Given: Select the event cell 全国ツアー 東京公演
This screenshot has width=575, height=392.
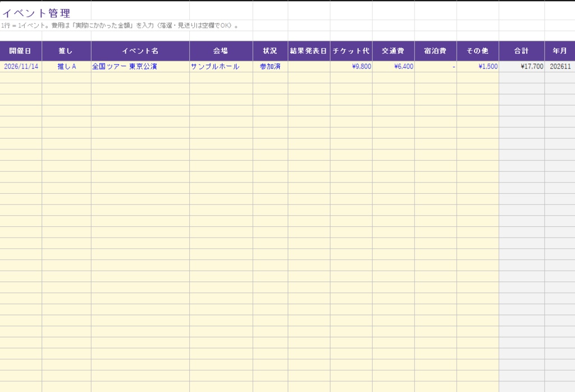Looking at the screenshot, I should click(x=140, y=66).
